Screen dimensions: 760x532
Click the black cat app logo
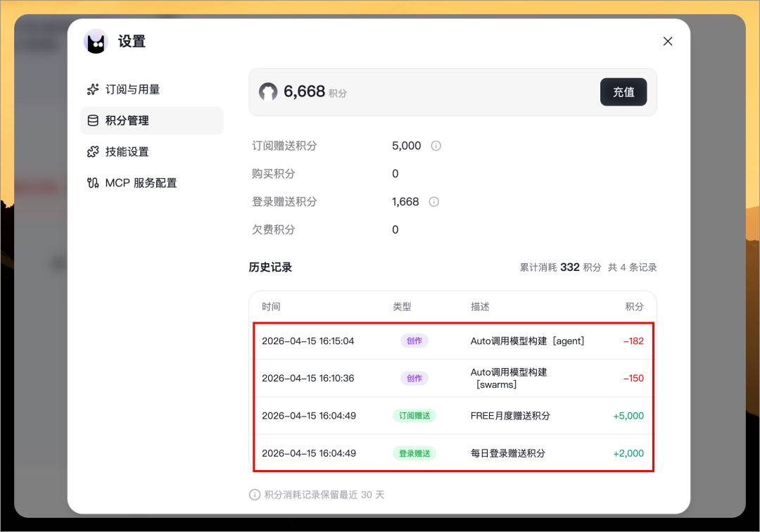96,42
